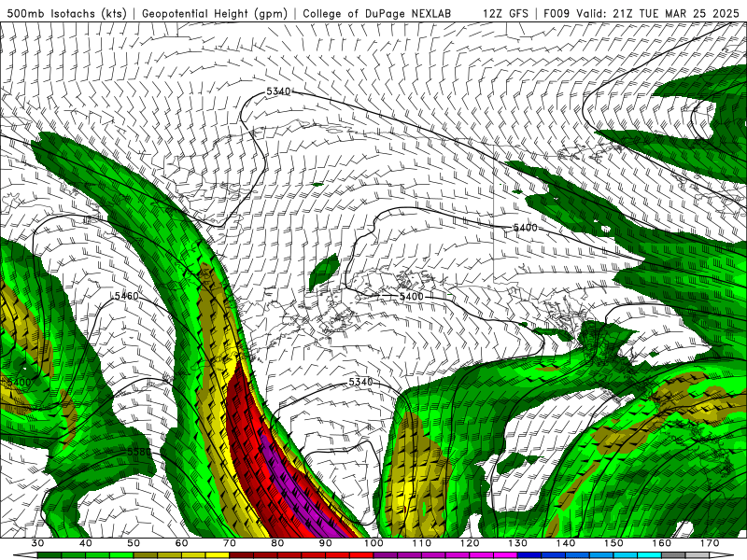Image resolution: width=747 pixels, height=560 pixels.
Task: Pick the cyan swatch just before 160
Action: click(x=650, y=555)
